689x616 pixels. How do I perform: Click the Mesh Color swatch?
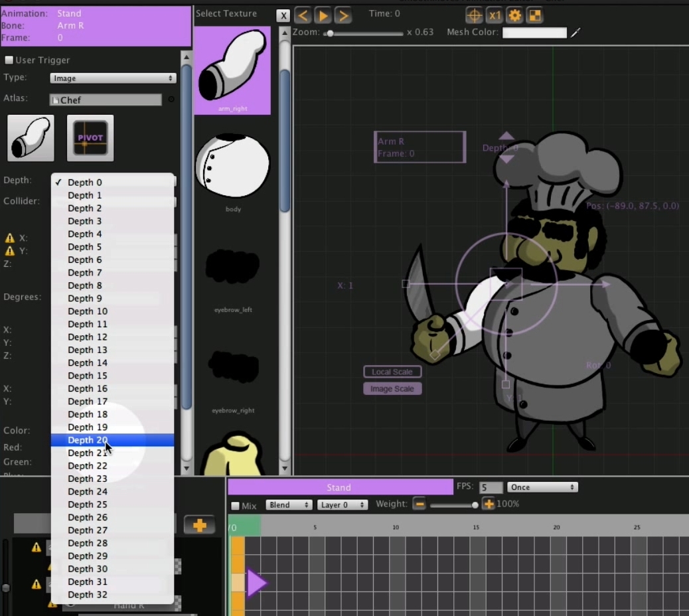pos(534,33)
